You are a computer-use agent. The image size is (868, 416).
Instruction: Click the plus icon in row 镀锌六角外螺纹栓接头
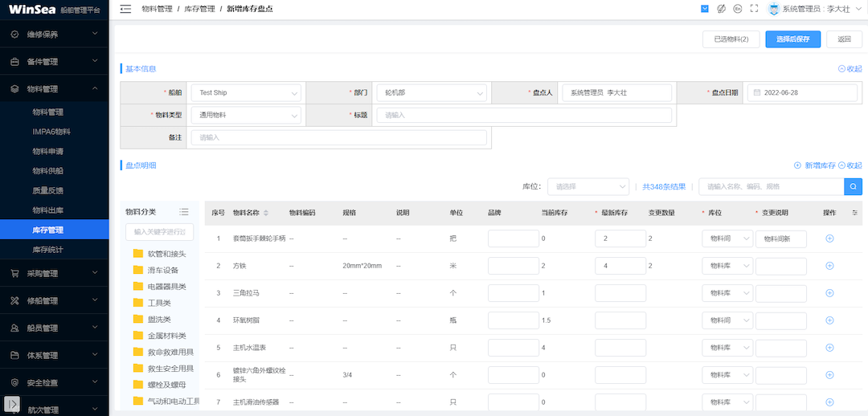click(829, 374)
